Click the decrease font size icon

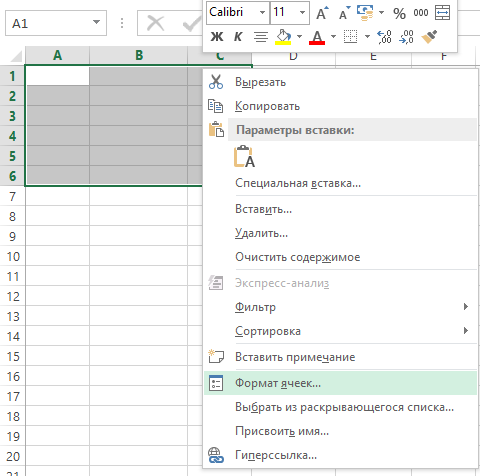344,13
